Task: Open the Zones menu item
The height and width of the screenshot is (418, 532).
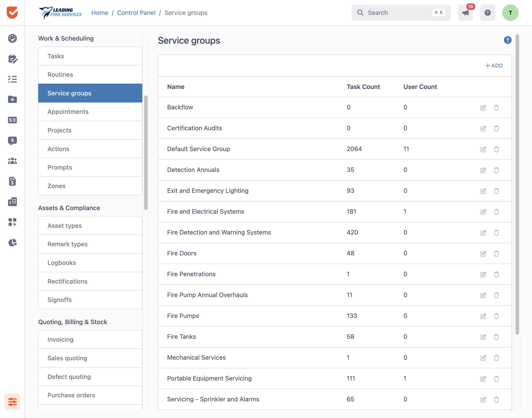Action: pos(90,186)
